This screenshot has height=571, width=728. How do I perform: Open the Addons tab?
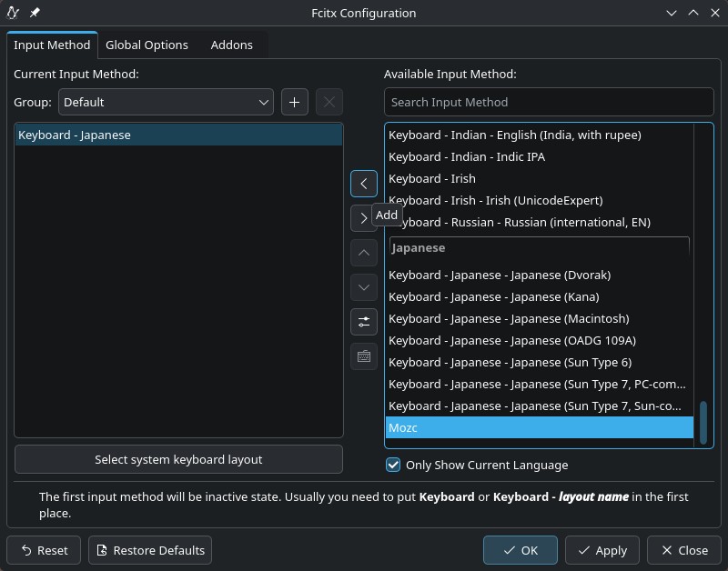(x=231, y=45)
